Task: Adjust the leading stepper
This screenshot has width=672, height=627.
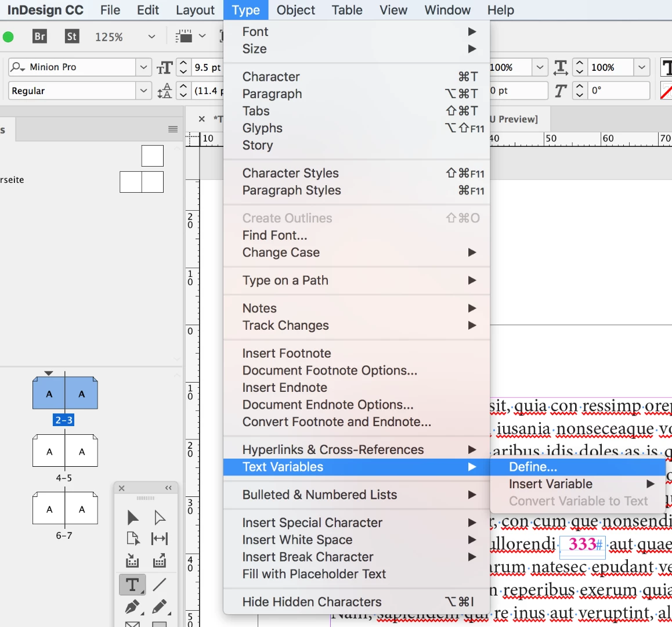Action: (183, 91)
